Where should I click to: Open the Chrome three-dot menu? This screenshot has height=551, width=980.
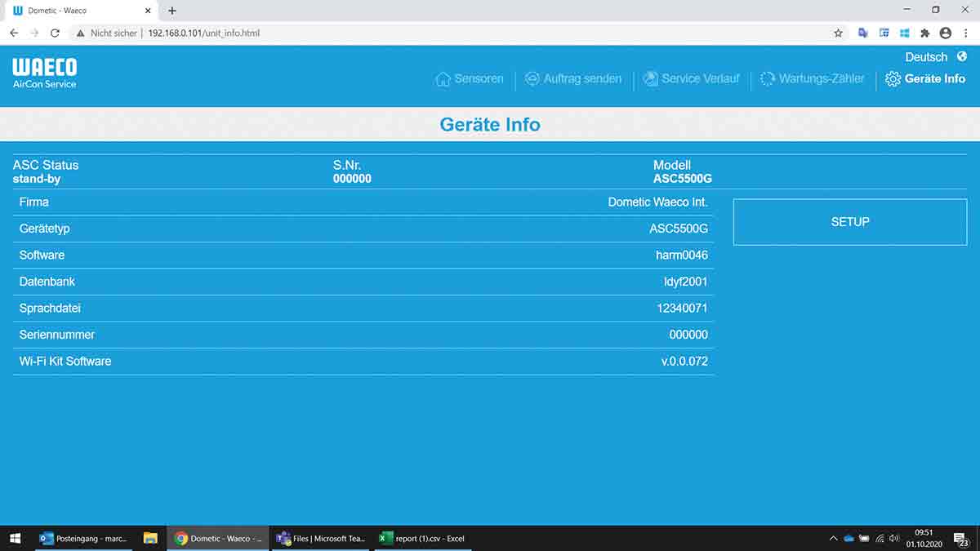(966, 33)
